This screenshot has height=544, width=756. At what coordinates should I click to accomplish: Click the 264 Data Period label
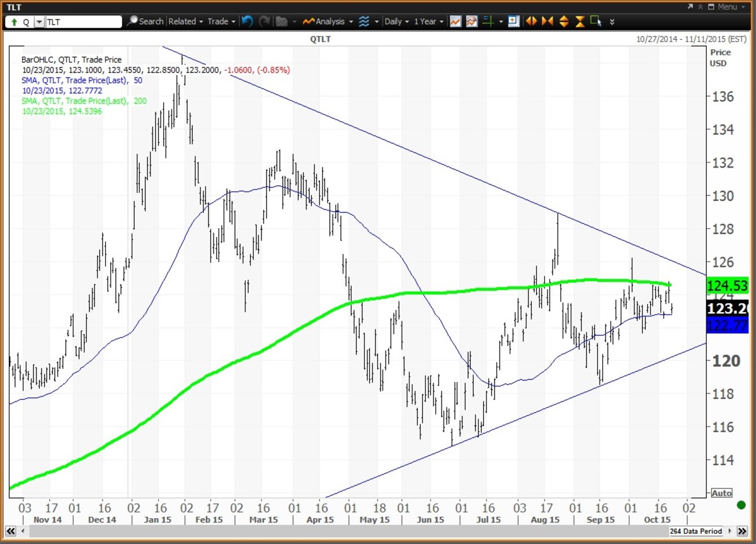point(696,531)
